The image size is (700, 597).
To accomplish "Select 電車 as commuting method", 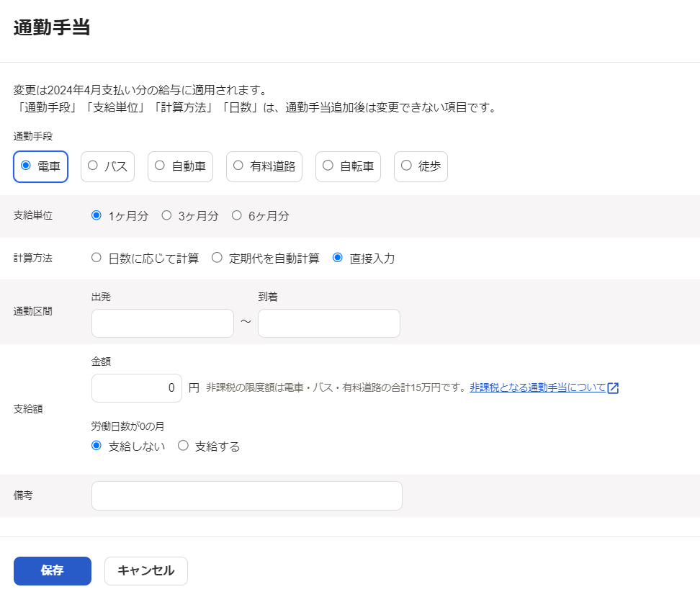I will [40, 166].
